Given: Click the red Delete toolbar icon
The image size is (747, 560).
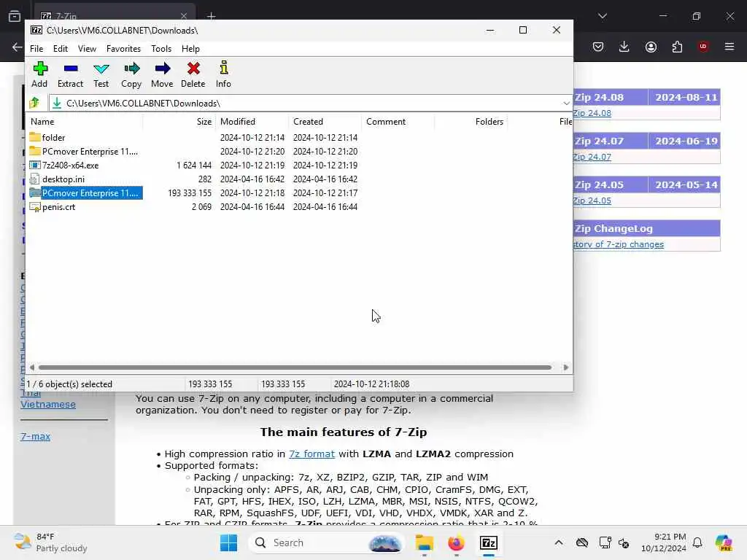Looking at the screenshot, I should 193,69.
